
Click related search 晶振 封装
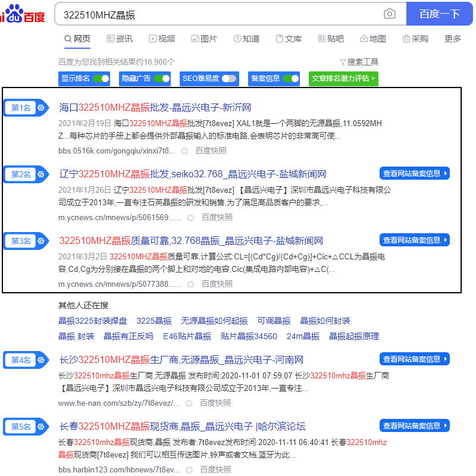click(76, 336)
